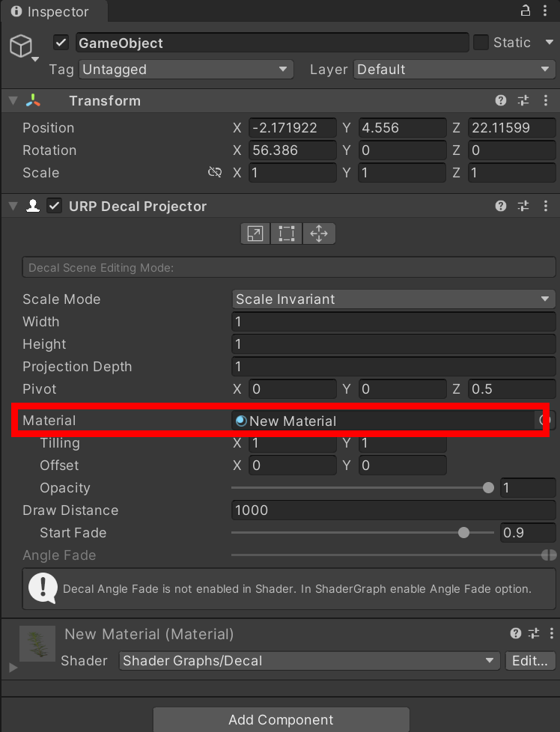Toggle the Static checkbox
The width and height of the screenshot is (560, 732).
(x=481, y=43)
